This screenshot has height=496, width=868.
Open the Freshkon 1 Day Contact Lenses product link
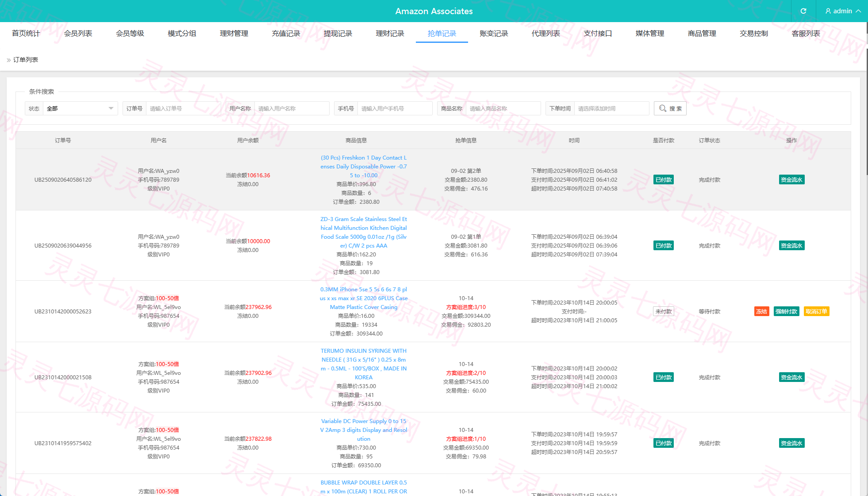point(364,167)
